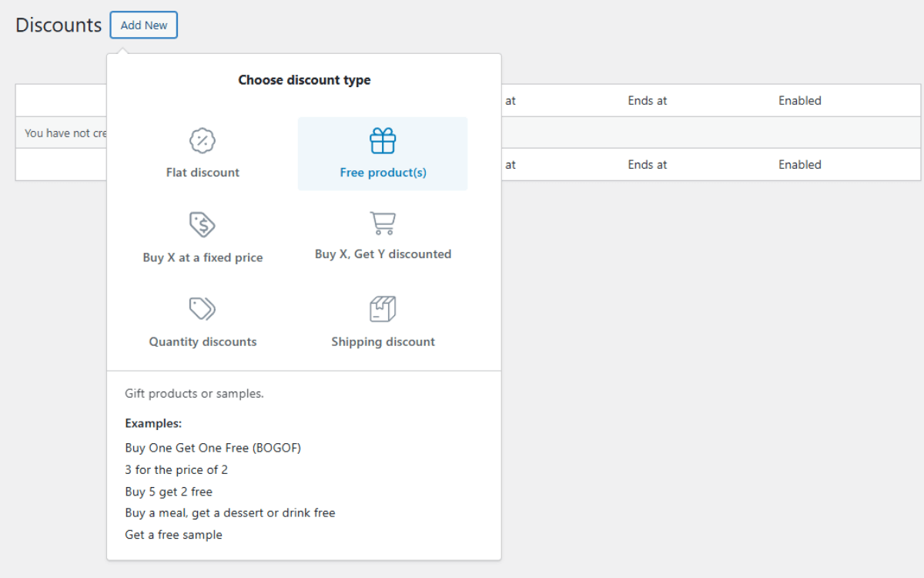The height and width of the screenshot is (578, 924).
Task: Click the Buy X at fixed price tag icon
Action: (203, 224)
